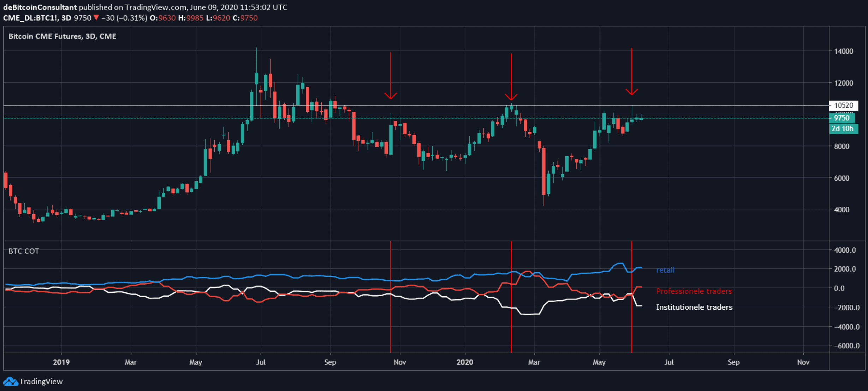Click the Bitcoin CME Futures, 3D, CME title
868x391 pixels.
(x=62, y=36)
